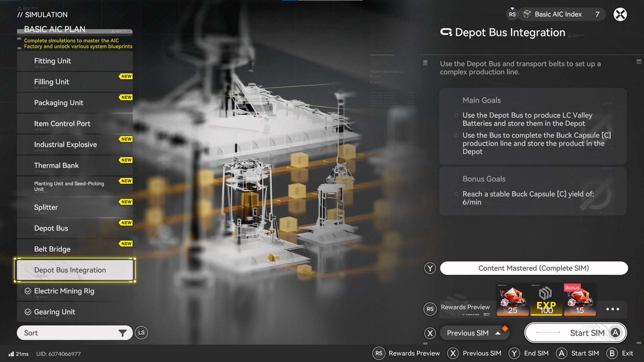
Task: Click the RS icon beside Rewards Preview
Action: coord(430,309)
